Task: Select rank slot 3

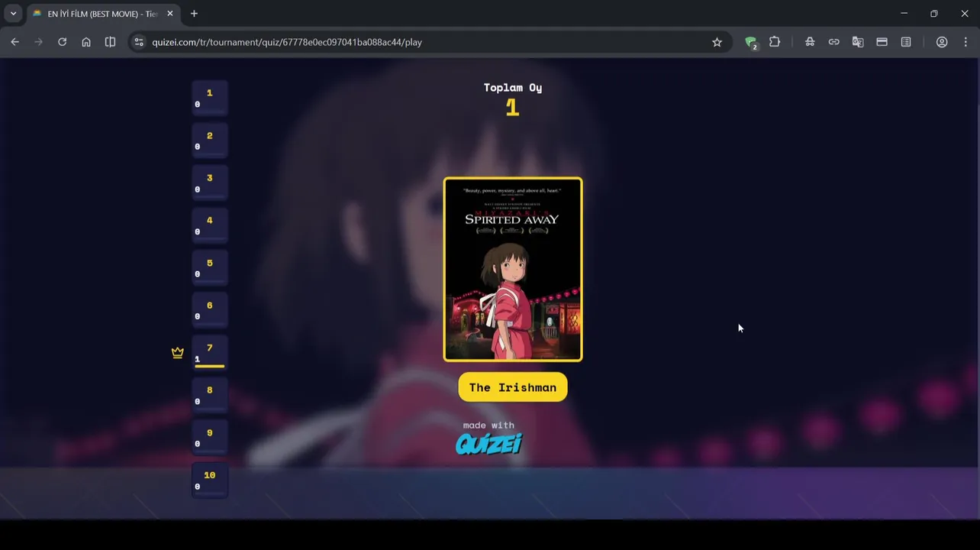Action: coord(210,183)
